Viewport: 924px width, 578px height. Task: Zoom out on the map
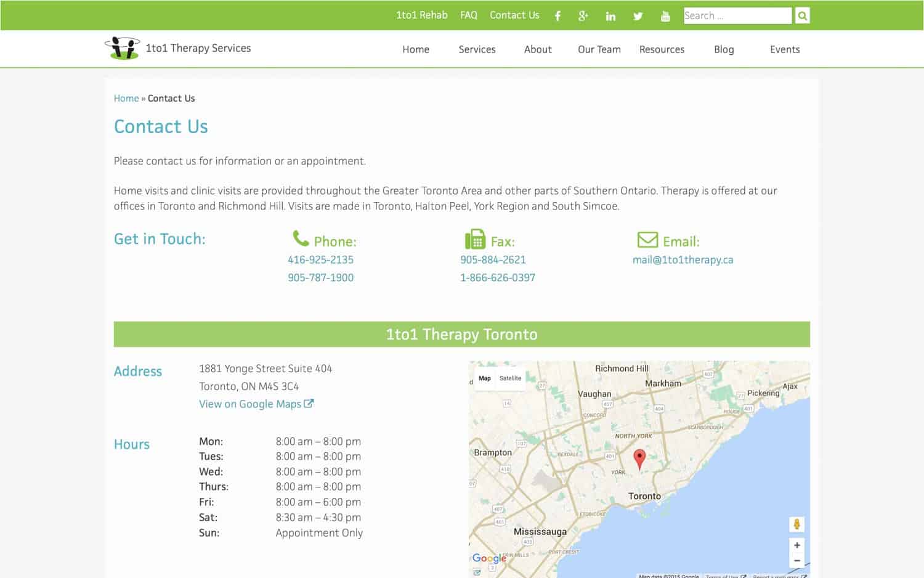(796, 561)
